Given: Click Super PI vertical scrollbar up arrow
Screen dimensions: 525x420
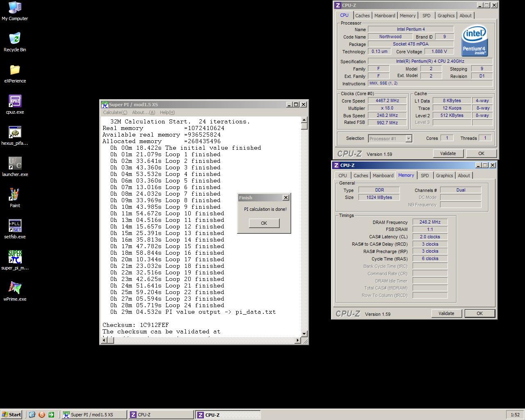Looking at the screenshot, I should (x=304, y=120).
